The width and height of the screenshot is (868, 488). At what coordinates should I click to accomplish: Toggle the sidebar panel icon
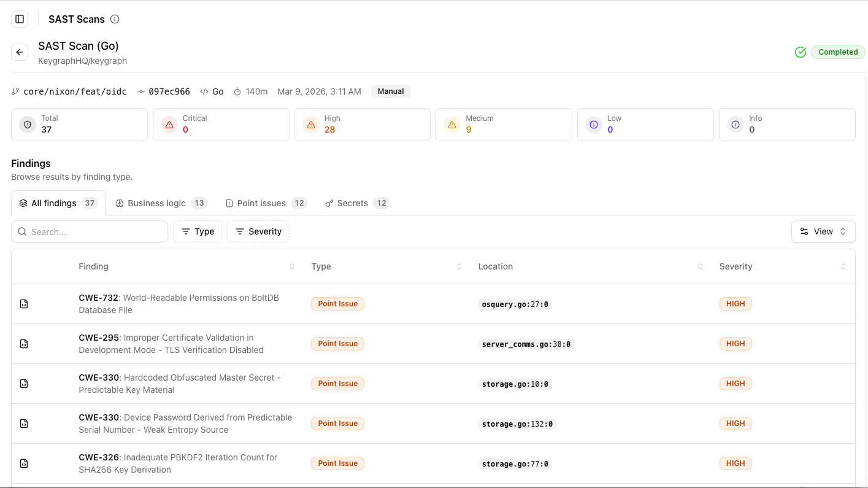pyautogui.click(x=20, y=19)
